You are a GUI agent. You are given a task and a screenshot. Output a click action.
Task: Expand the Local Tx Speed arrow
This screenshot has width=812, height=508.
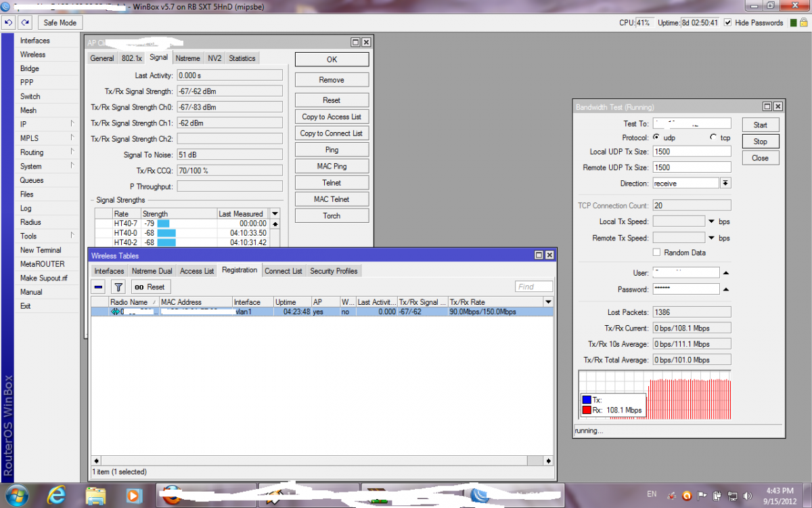point(711,221)
